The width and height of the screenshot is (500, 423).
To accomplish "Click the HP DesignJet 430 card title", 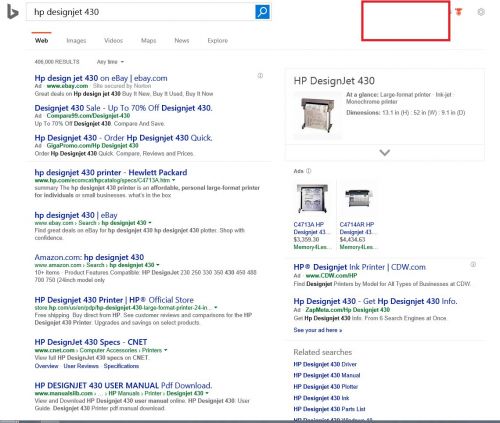I will (334, 81).
